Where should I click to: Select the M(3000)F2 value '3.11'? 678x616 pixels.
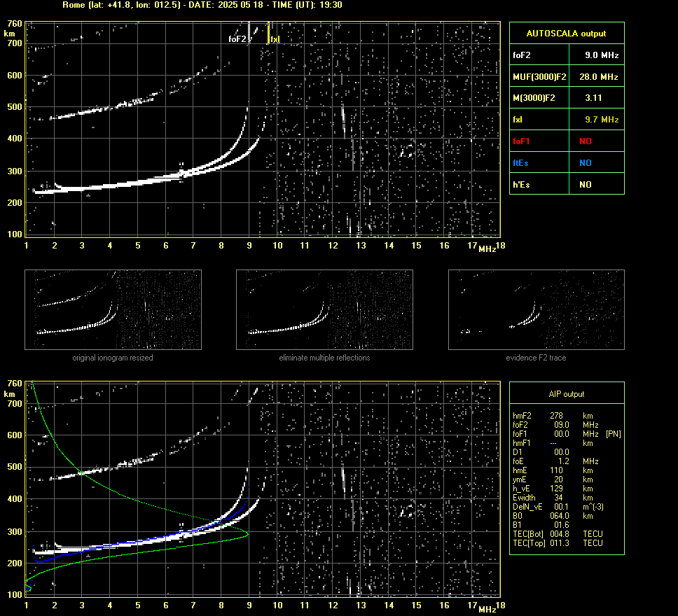[593, 98]
